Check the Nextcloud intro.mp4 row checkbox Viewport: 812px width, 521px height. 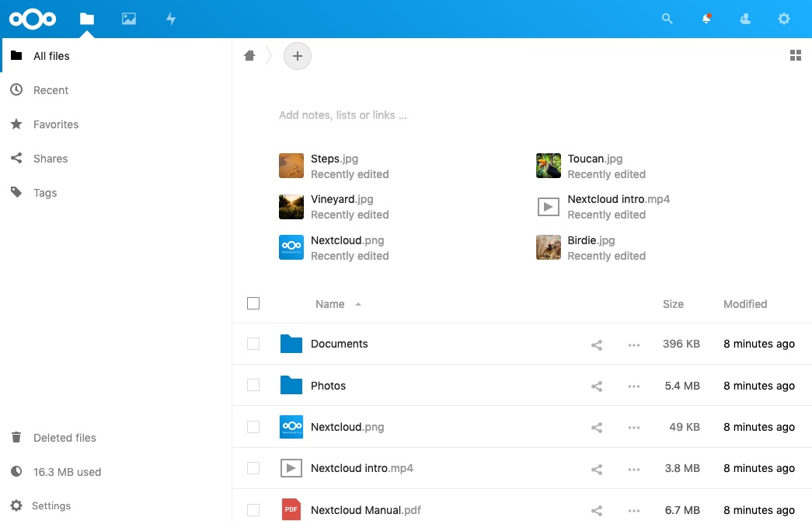(253, 468)
